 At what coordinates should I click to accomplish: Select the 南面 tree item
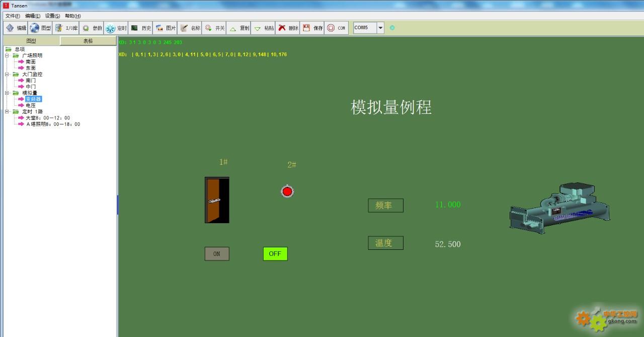31,61
